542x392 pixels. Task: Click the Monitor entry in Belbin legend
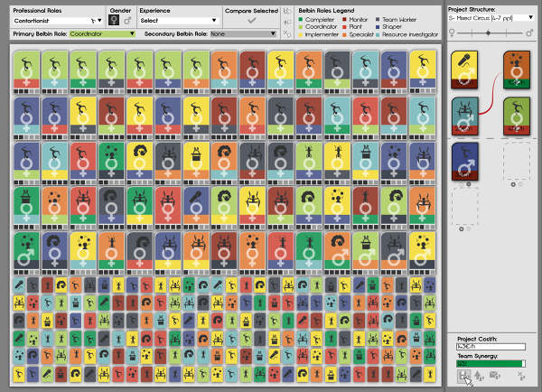click(355, 20)
